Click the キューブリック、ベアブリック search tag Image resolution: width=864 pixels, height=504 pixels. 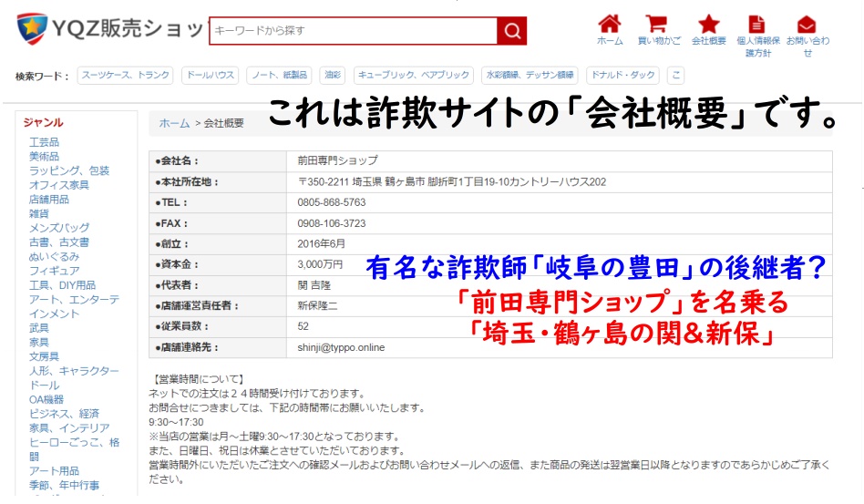pos(414,76)
